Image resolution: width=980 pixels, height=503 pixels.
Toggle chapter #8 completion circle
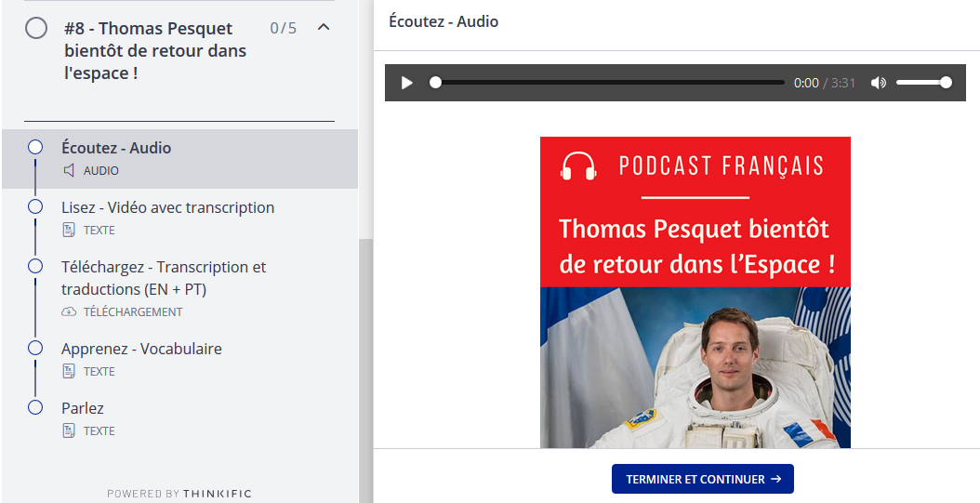(x=36, y=29)
